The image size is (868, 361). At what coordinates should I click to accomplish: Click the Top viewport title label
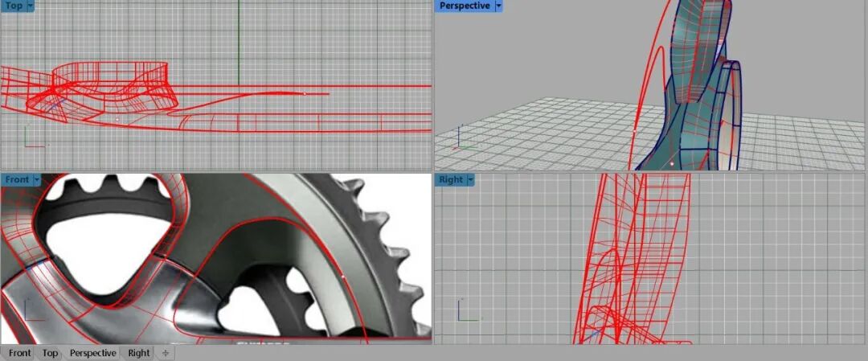(x=14, y=6)
